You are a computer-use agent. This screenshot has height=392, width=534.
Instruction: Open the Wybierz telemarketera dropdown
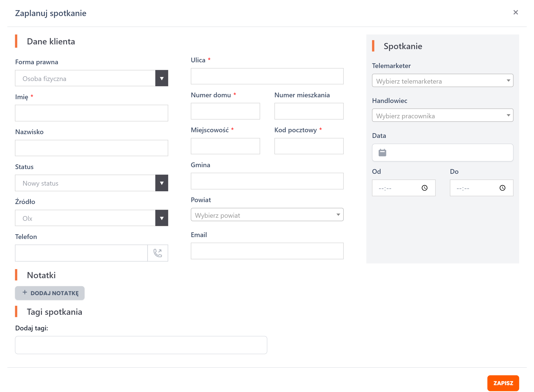(442, 81)
